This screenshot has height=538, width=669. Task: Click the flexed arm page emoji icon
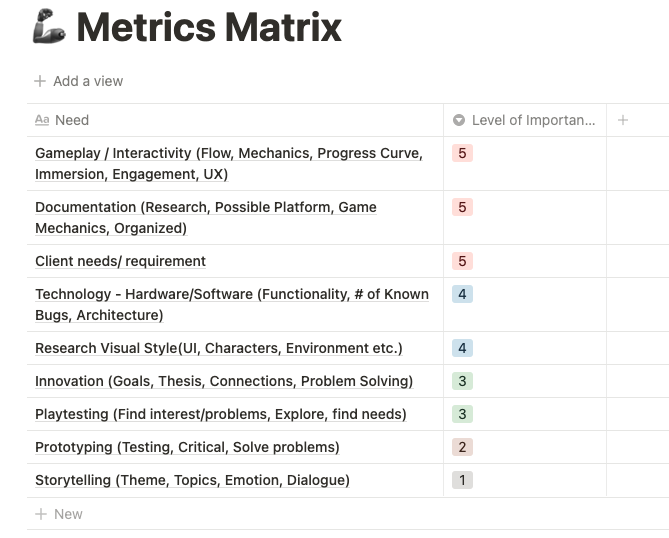click(49, 27)
